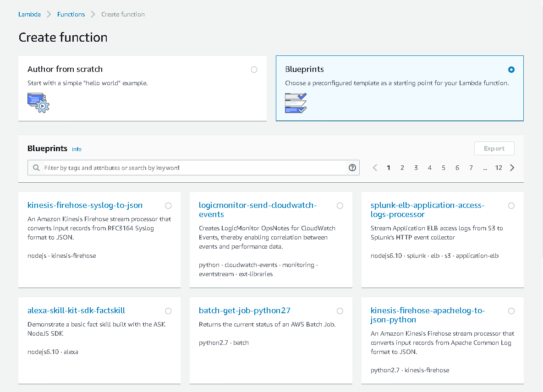Screen dimensions: 543x392
Task: Select batch-get-job-python27 radio button
Action: [x=340, y=310]
